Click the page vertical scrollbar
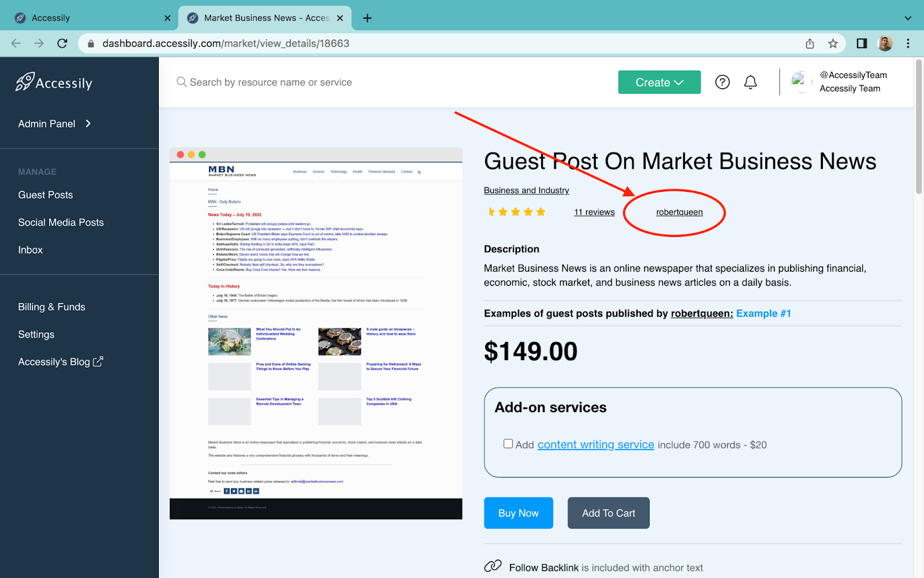 coord(919,127)
